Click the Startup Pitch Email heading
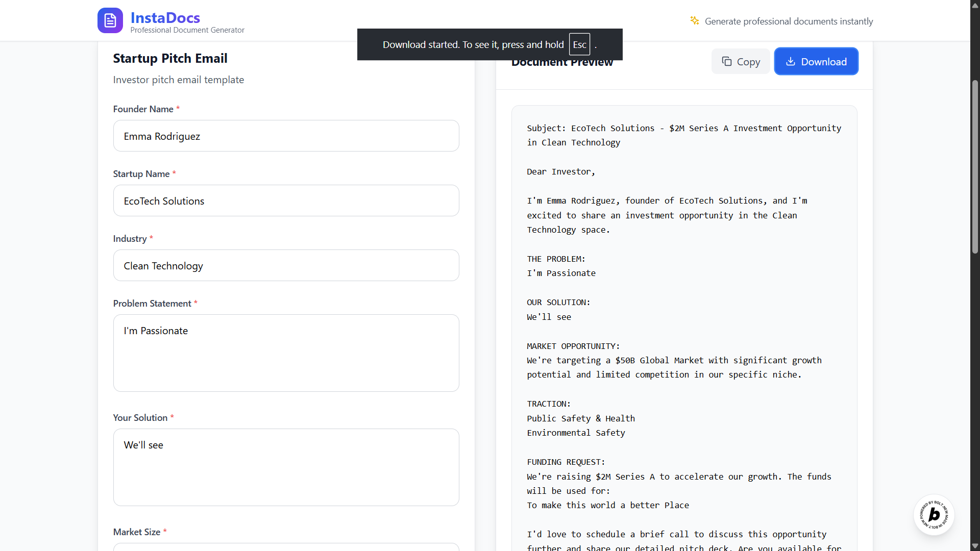 170,58
